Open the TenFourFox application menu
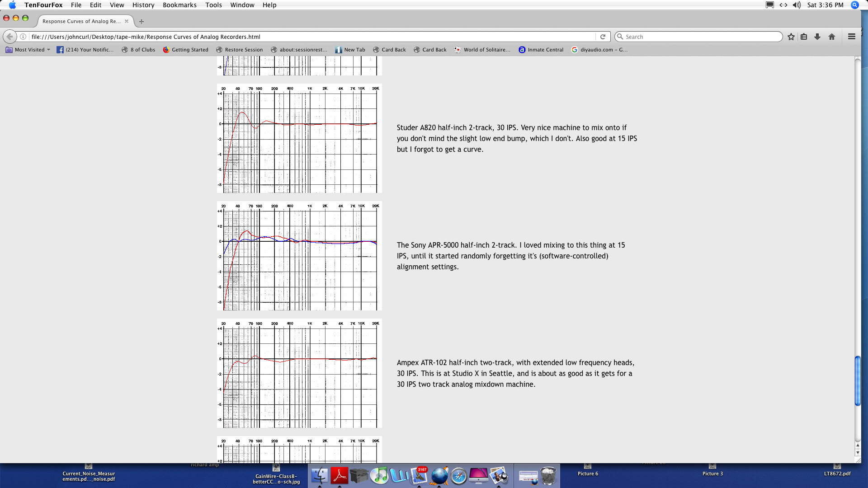This screenshot has width=868, height=488. [x=43, y=5]
